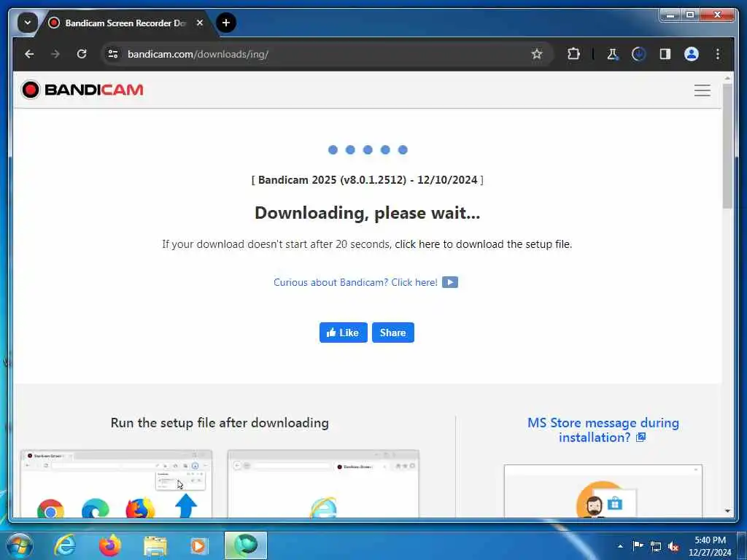Click 'Run the setup file after downloading' heading
The height and width of the screenshot is (560, 747).
click(x=220, y=423)
